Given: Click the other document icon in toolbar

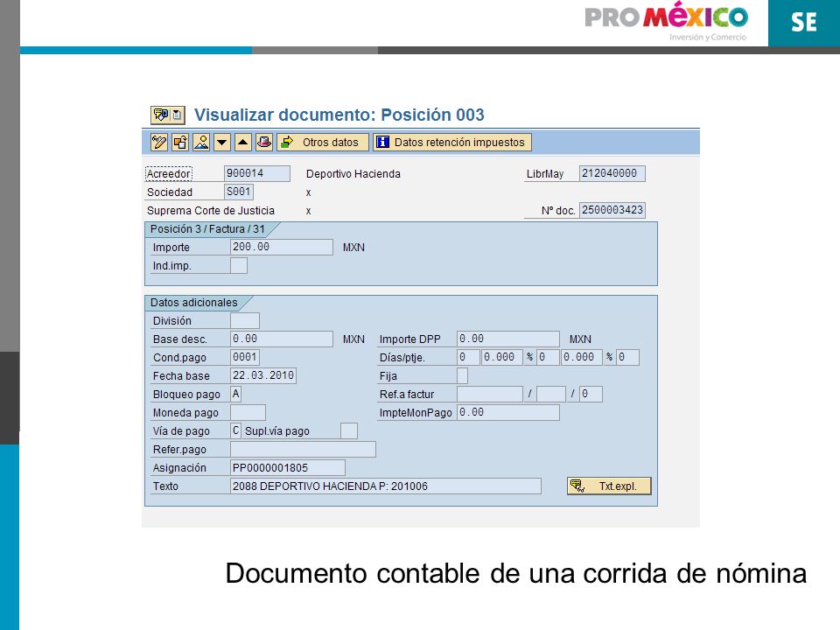Looking at the screenshot, I should coord(180,142).
